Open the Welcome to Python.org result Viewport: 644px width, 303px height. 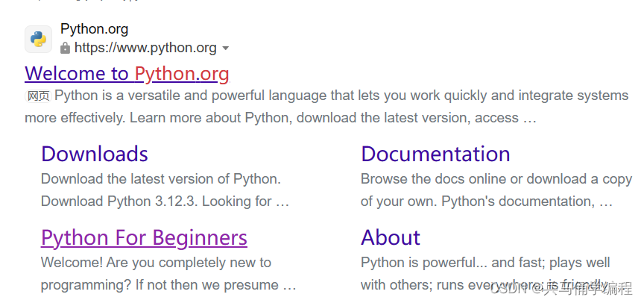pos(127,74)
